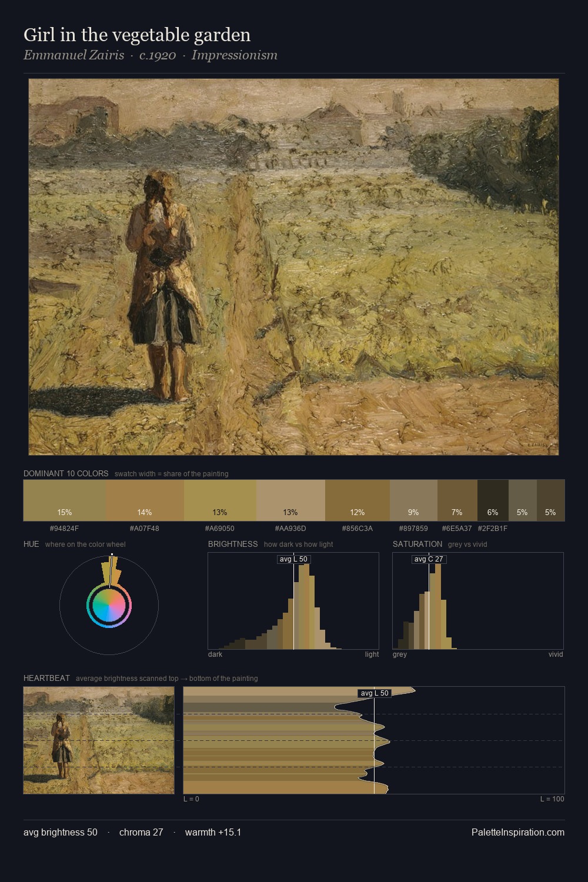Click the 'Impressionism' style label

[x=234, y=55]
